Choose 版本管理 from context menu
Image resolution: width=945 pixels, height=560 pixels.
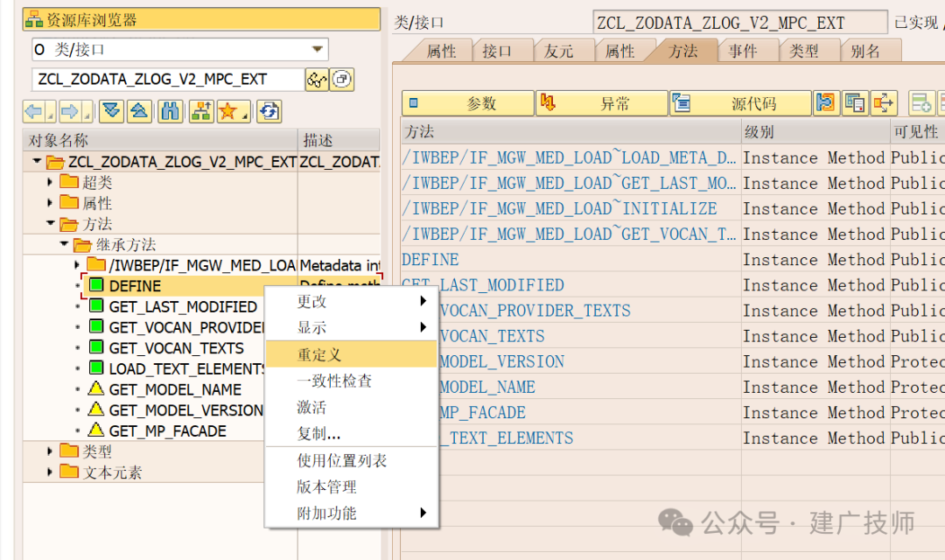coord(352,486)
